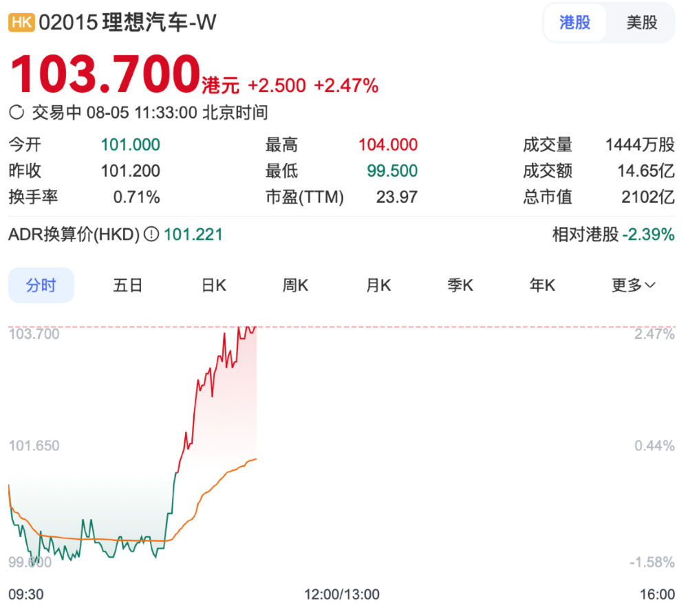Switch to the 美股 tab
This screenshot has height=616, width=688.
(x=641, y=21)
